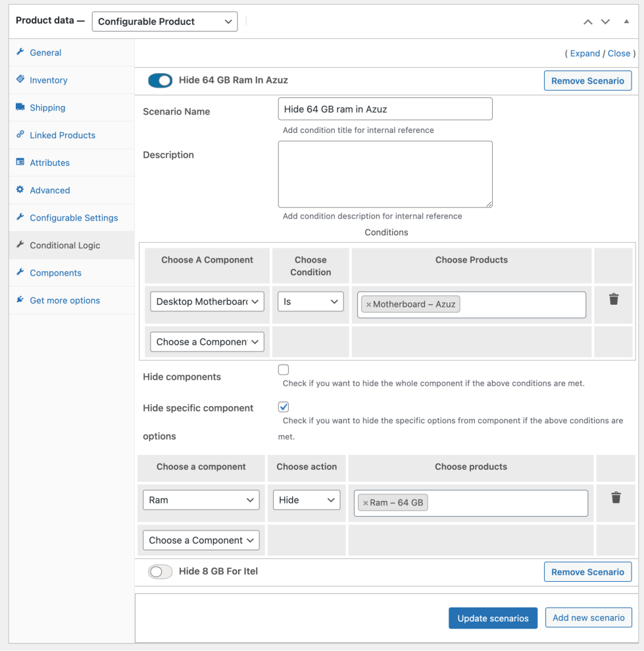Open the Configurable Settings tab
644x651 pixels.
[74, 218]
